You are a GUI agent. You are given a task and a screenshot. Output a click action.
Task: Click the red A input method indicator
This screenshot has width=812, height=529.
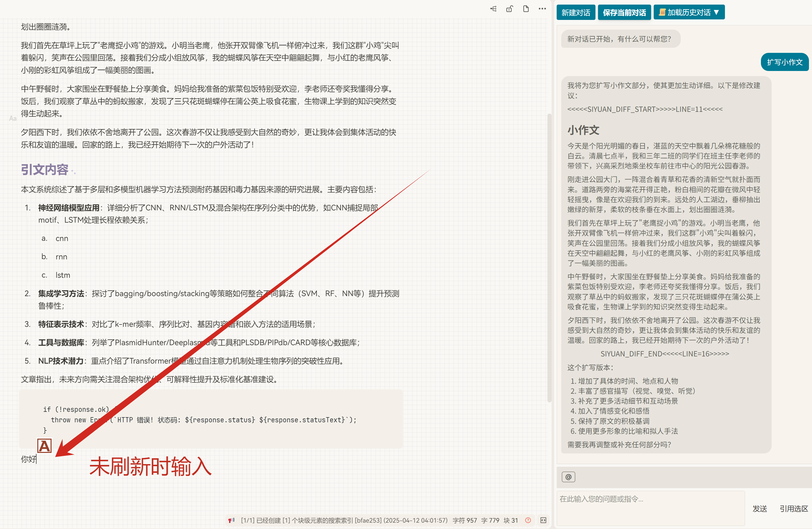pyautogui.click(x=44, y=446)
